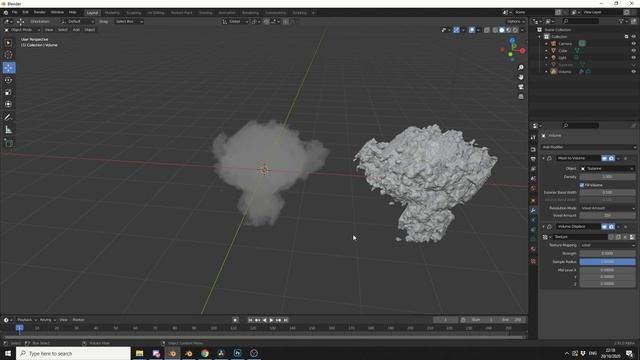Viewport: 640px width, 360px height.
Task: Open the Output properties tab icon
Action: 533,159
